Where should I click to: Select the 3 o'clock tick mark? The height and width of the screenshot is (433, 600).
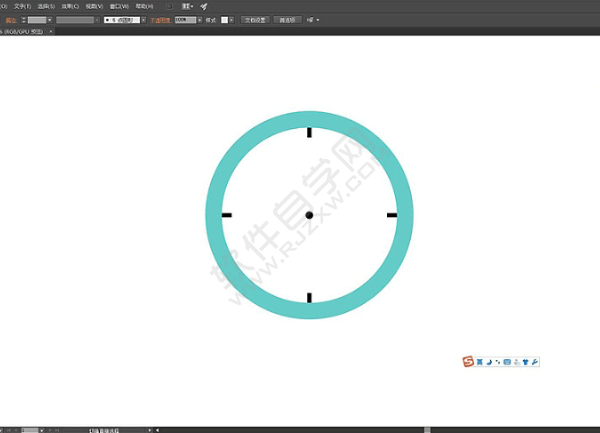pyautogui.click(x=392, y=215)
